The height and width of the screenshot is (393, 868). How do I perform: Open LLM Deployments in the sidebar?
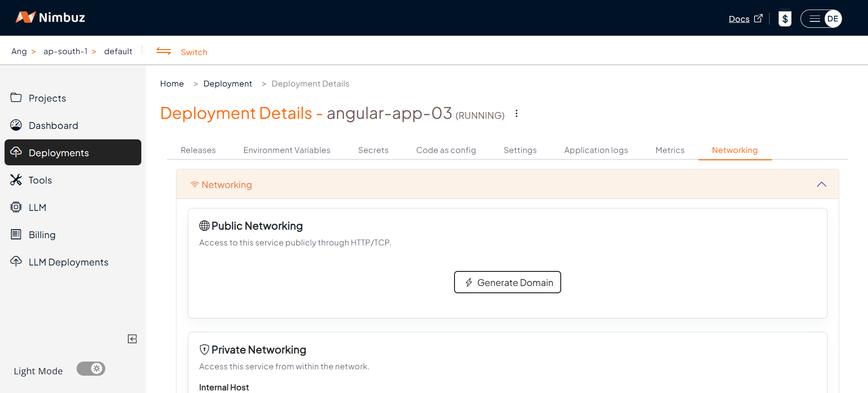click(68, 262)
